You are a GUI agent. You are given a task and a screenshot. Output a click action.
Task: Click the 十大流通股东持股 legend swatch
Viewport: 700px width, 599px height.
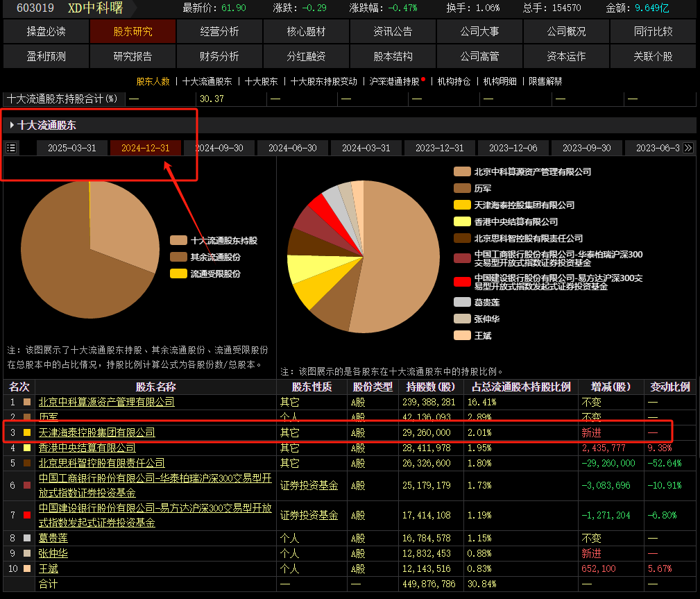[x=178, y=240]
